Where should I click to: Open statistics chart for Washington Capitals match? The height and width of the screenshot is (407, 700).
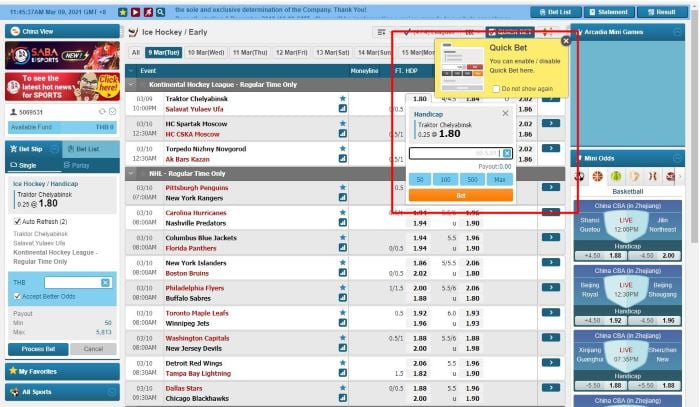point(342,348)
